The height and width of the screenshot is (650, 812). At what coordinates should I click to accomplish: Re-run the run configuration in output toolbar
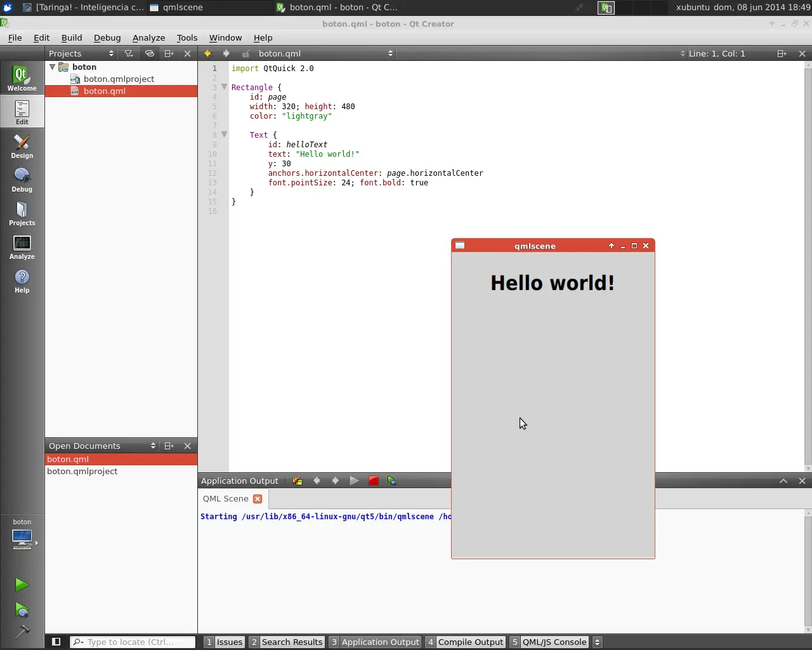[x=355, y=481]
